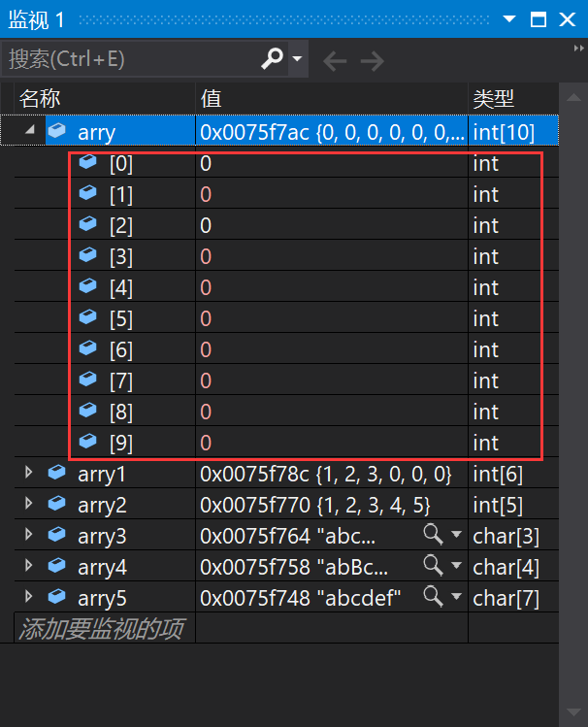Select the arry value 0x0075f7ac cell
The image size is (588, 727).
(x=332, y=132)
